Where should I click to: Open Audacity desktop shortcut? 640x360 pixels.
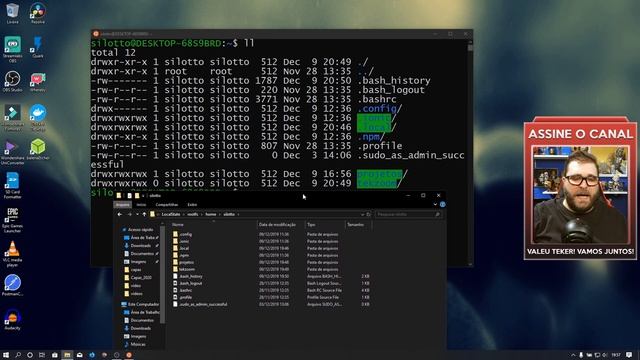[12, 319]
